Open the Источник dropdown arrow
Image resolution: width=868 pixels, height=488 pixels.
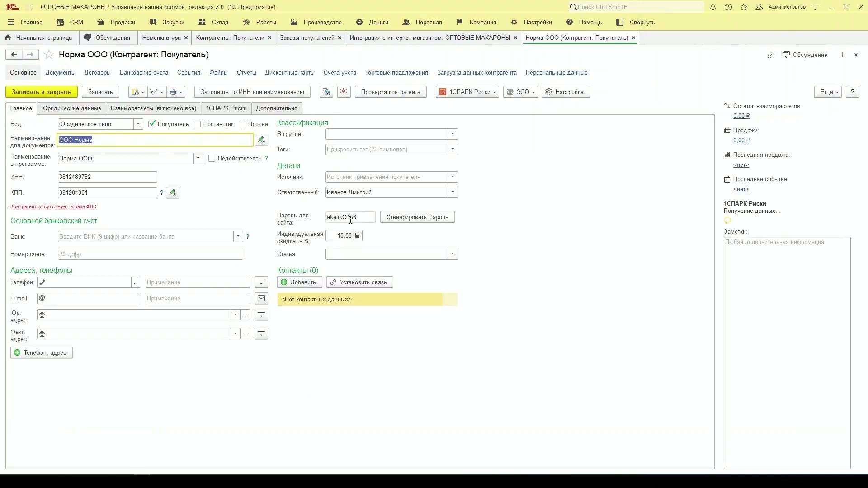tap(453, 177)
